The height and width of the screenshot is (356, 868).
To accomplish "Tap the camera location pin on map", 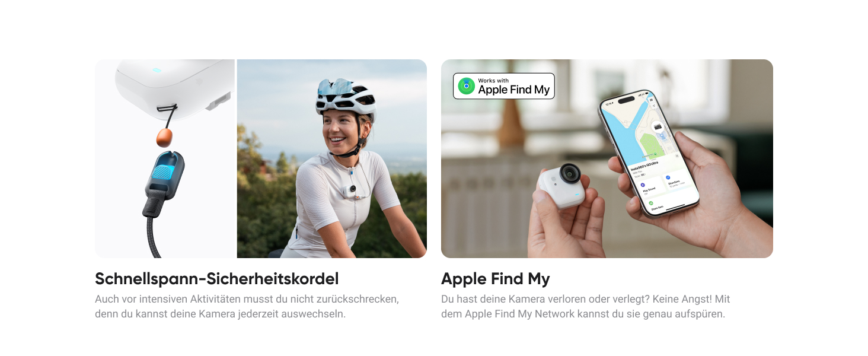I will click(658, 126).
